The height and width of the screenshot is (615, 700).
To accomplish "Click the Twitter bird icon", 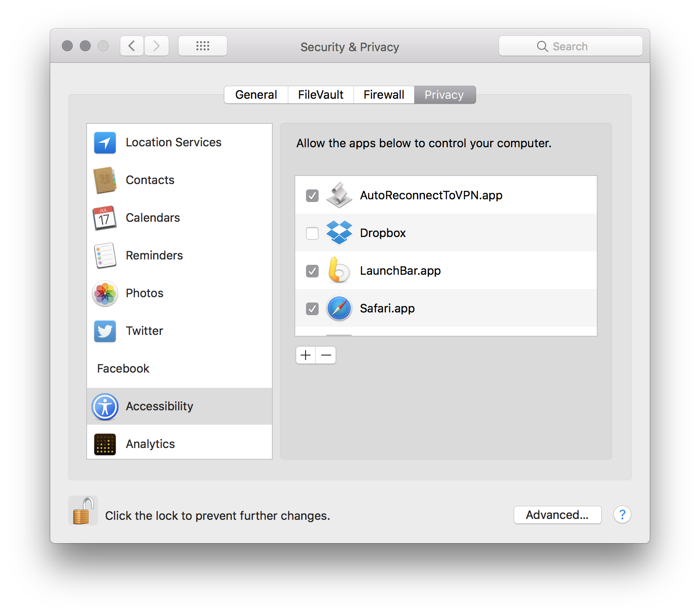I will pyautogui.click(x=105, y=331).
